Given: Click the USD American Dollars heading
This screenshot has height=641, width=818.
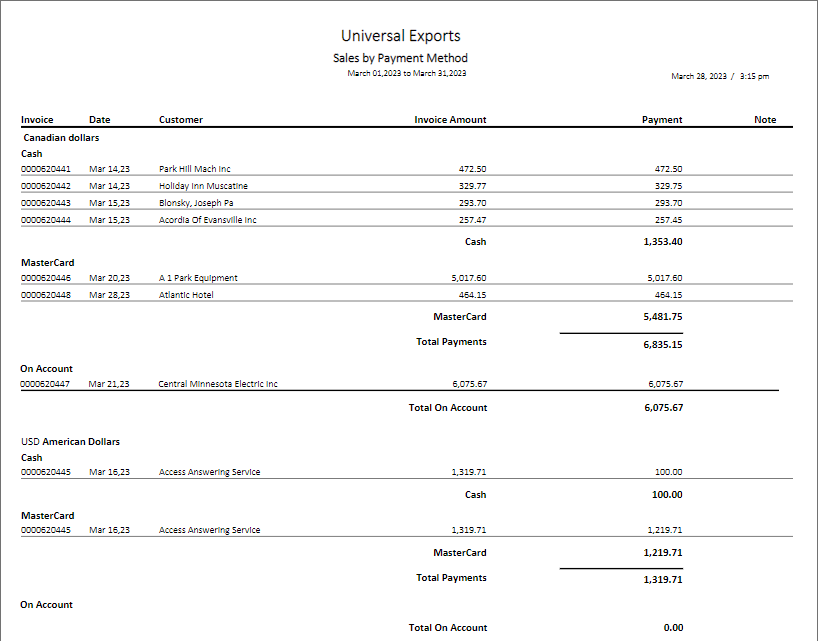Looking at the screenshot, I should (70, 441).
